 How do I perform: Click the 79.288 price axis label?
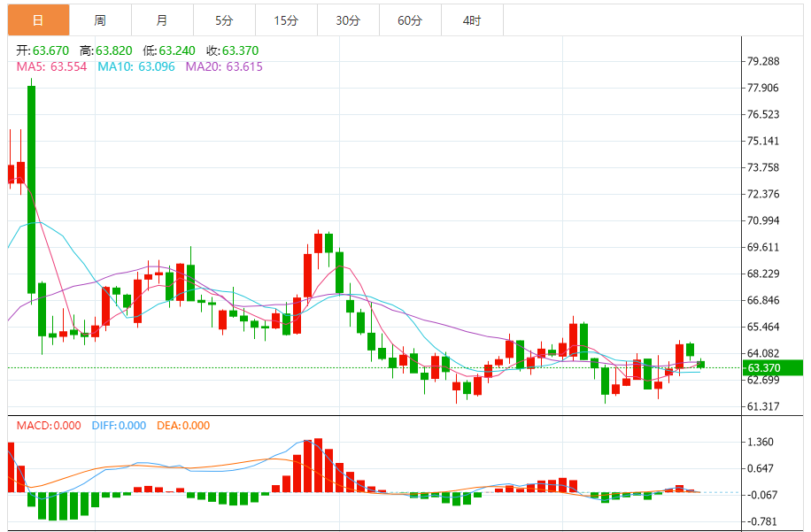point(763,61)
